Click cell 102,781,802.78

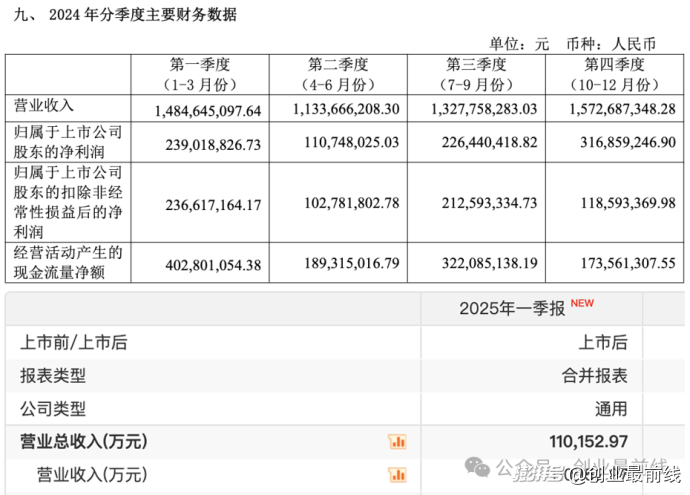point(352,203)
